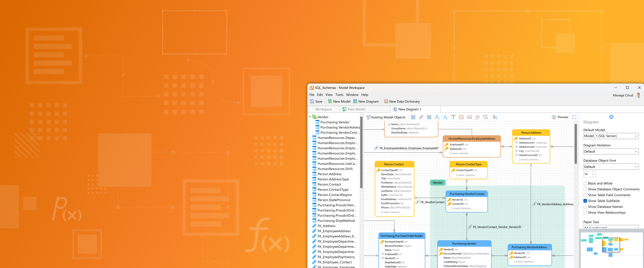Enable Show Database Names option

(x=585, y=207)
